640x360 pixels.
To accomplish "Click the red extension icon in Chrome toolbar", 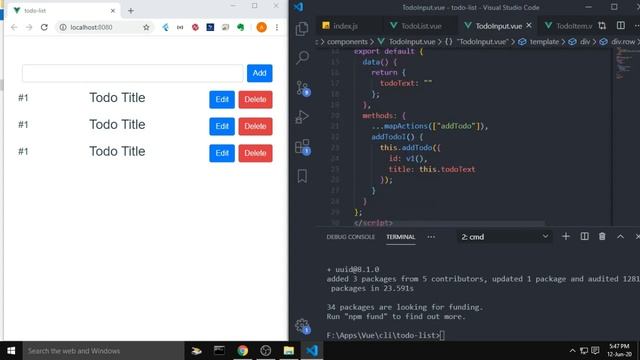I will 195,27.
